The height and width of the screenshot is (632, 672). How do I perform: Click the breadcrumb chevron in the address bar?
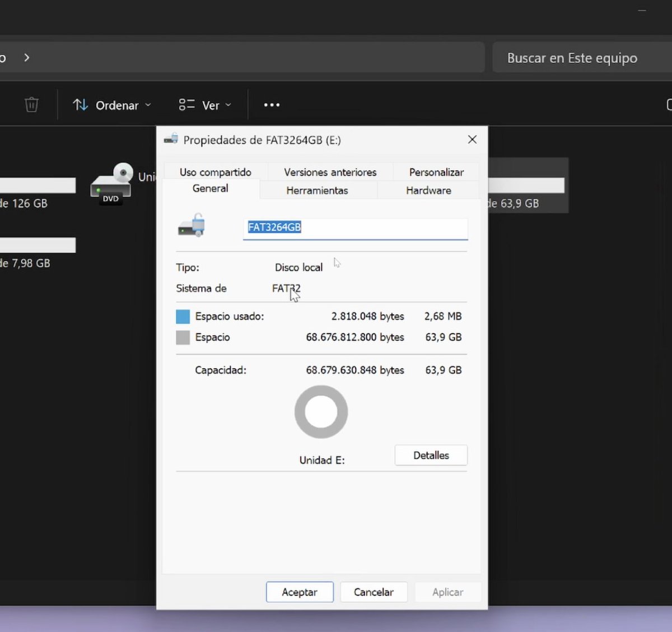pyautogui.click(x=26, y=58)
